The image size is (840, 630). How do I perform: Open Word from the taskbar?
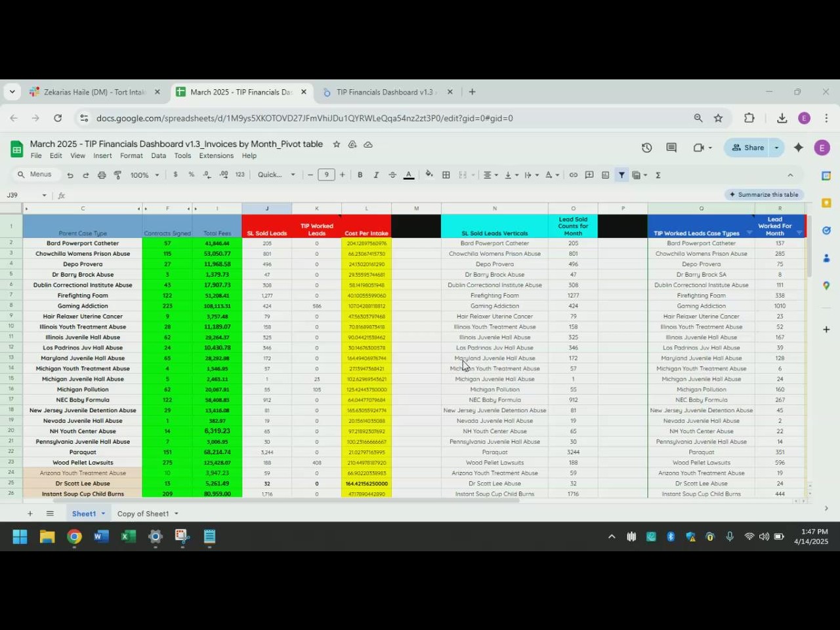(x=101, y=537)
